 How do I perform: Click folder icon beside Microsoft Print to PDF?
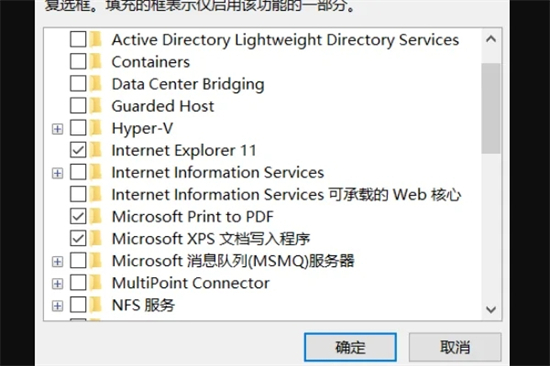[x=95, y=217]
